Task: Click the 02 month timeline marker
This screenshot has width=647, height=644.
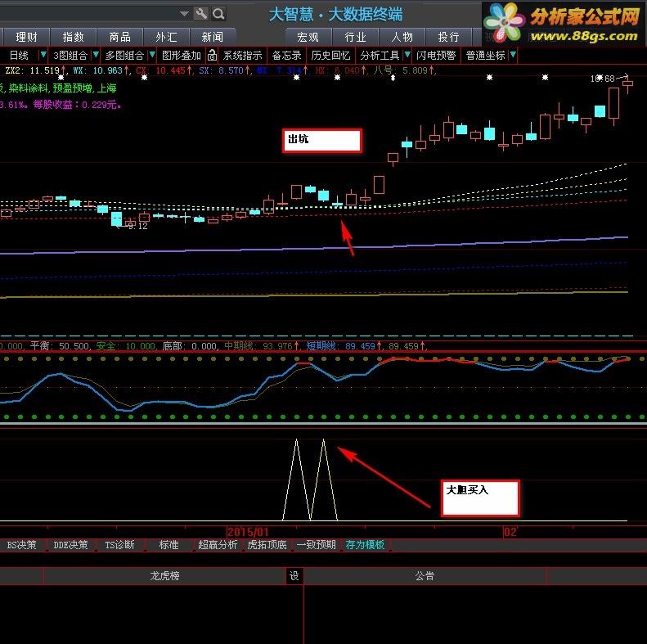Action: click(x=510, y=532)
